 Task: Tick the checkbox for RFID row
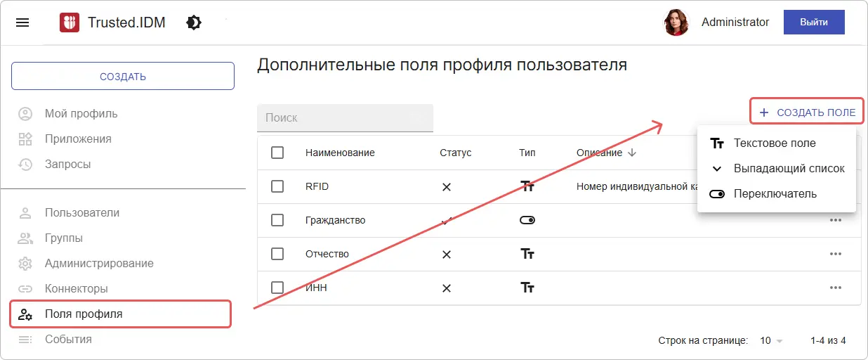tap(277, 186)
